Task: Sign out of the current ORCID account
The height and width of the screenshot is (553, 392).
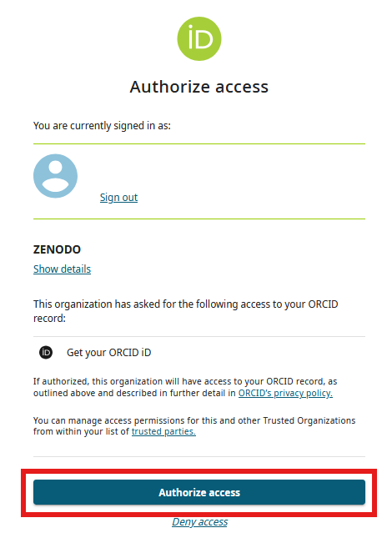Action: tap(118, 197)
